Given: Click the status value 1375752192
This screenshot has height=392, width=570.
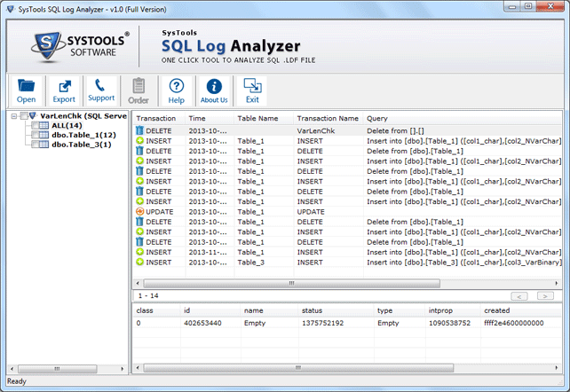Looking at the screenshot, I should pyautogui.click(x=322, y=323).
